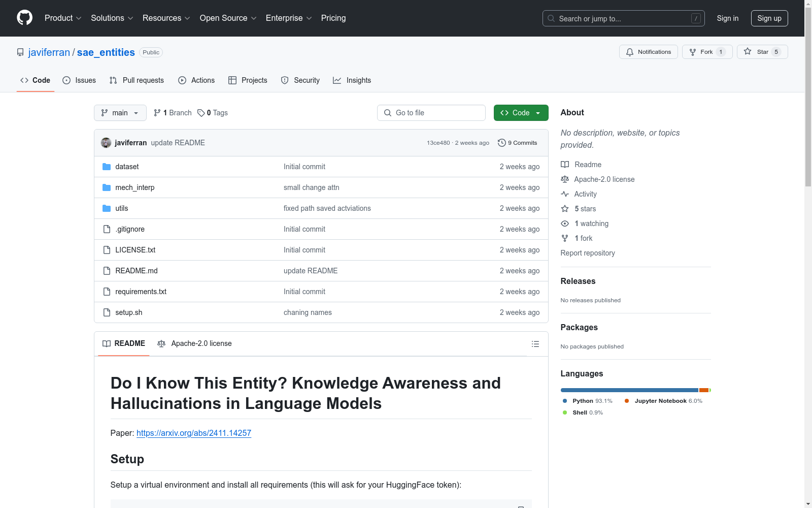Expand the Enterprise menu
Screen dimensions: 812x508
pyautogui.click(x=289, y=18)
